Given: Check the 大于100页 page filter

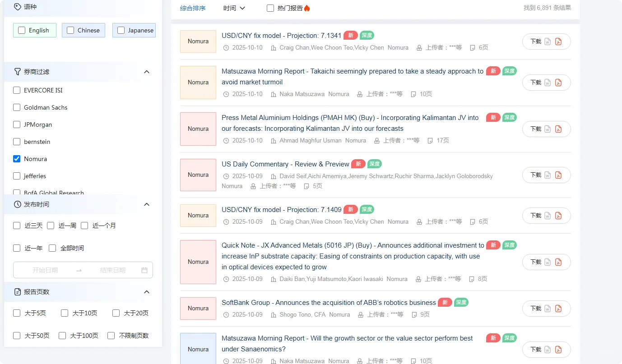Looking at the screenshot, I should (x=62, y=336).
